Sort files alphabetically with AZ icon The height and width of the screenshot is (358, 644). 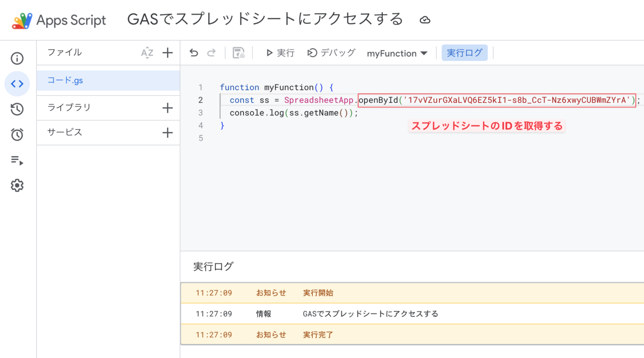pos(147,53)
